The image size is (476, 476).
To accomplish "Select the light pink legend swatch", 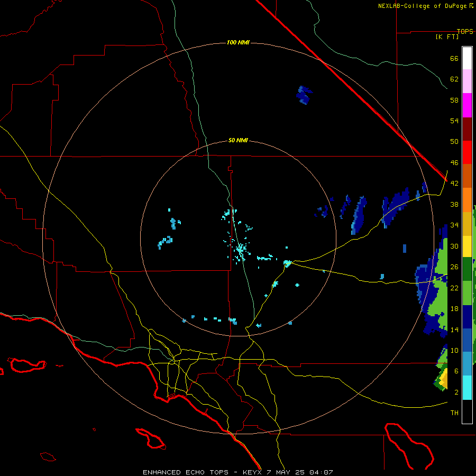I will [467, 81].
